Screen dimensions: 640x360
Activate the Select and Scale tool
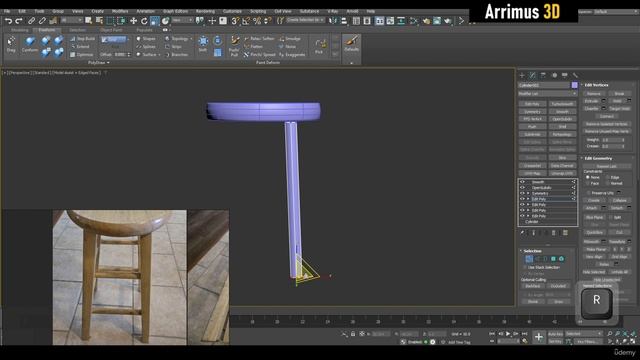tap(155, 20)
